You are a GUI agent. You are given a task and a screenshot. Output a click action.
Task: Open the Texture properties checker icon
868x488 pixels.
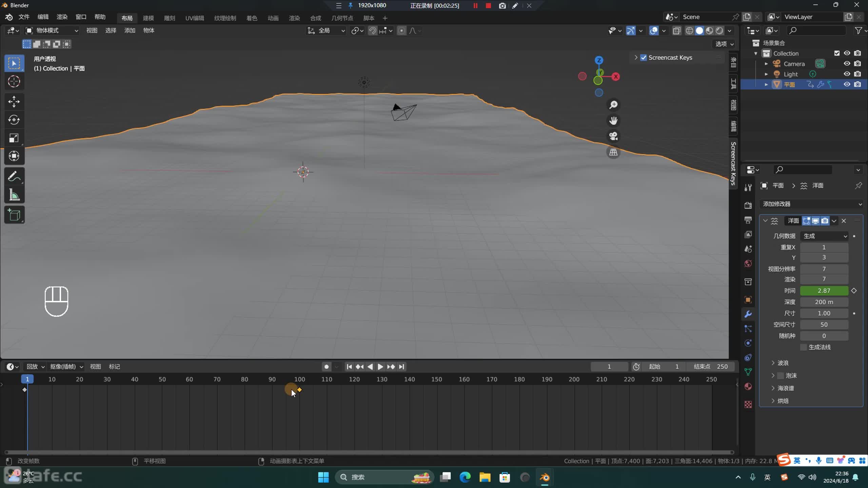point(748,404)
